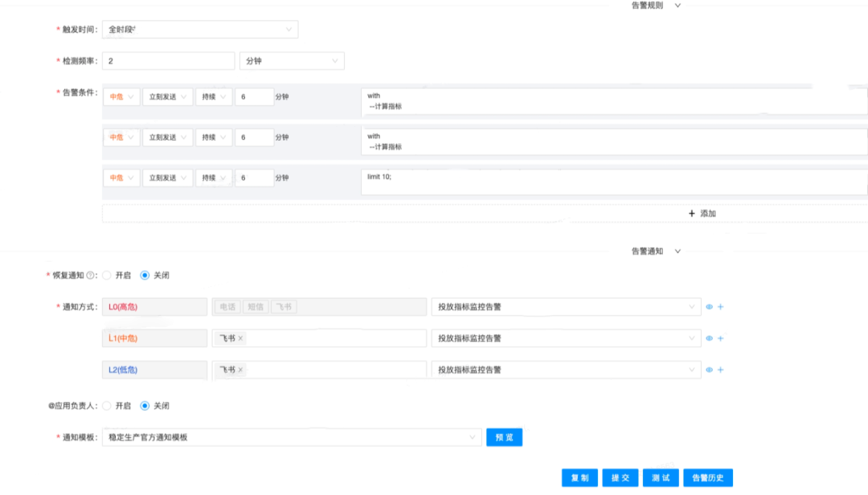Click the L2(低危) notification channels field
Viewport: 868px width, 495px height.
[x=319, y=370]
